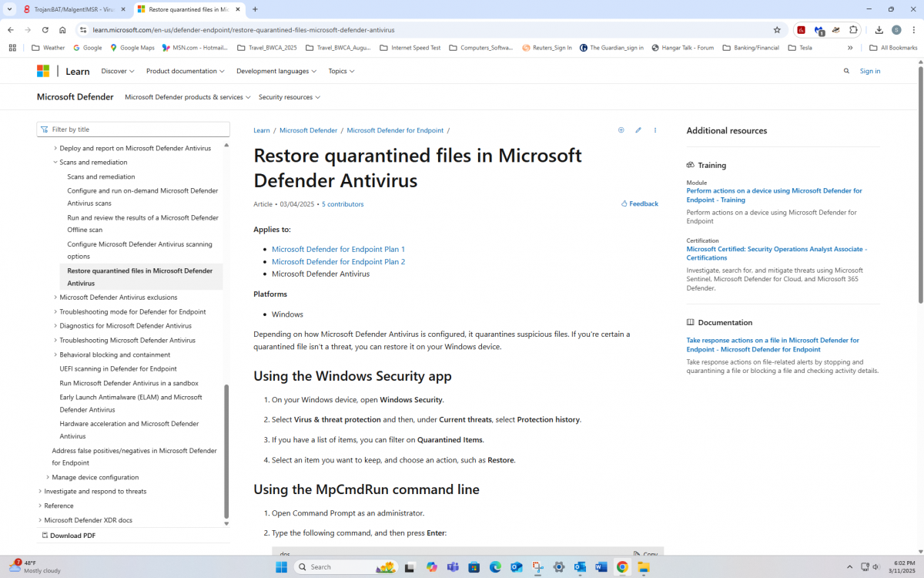Open the Weather bookmark folder
The height and width of the screenshot is (578, 924).
48,48
